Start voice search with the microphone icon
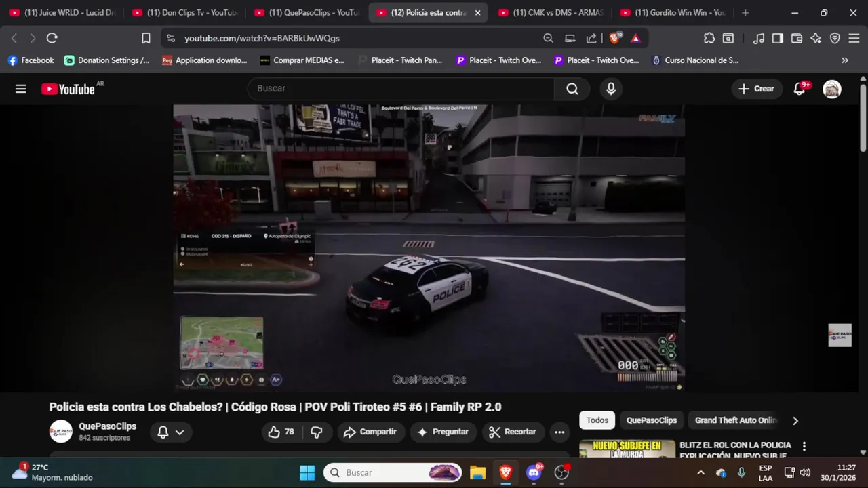 pos(611,89)
